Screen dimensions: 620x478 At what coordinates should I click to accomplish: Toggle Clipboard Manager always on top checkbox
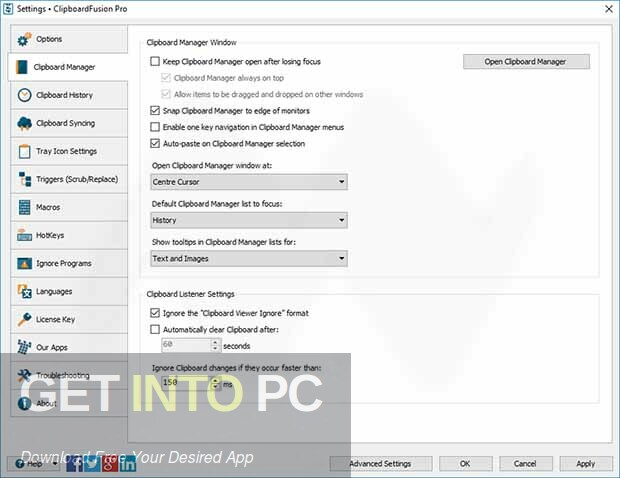click(x=166, y=78)
